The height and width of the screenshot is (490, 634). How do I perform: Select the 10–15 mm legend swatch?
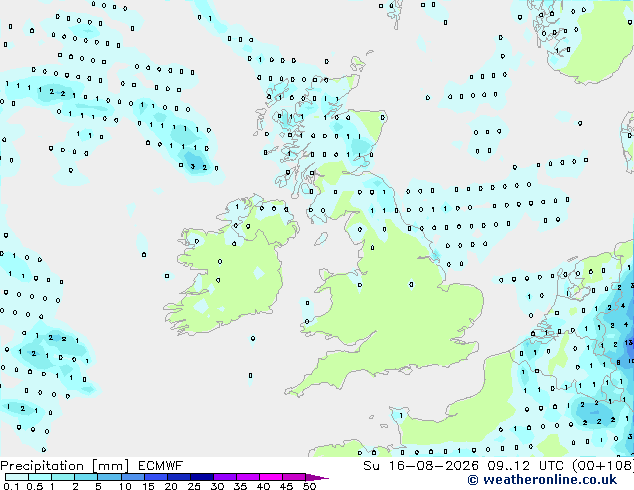pos(133,477)
